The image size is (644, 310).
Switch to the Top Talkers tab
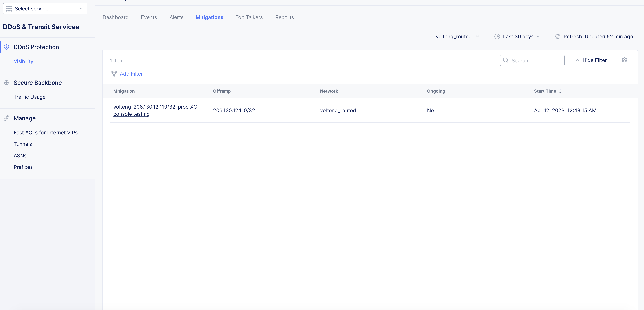[x=249, y=17]
